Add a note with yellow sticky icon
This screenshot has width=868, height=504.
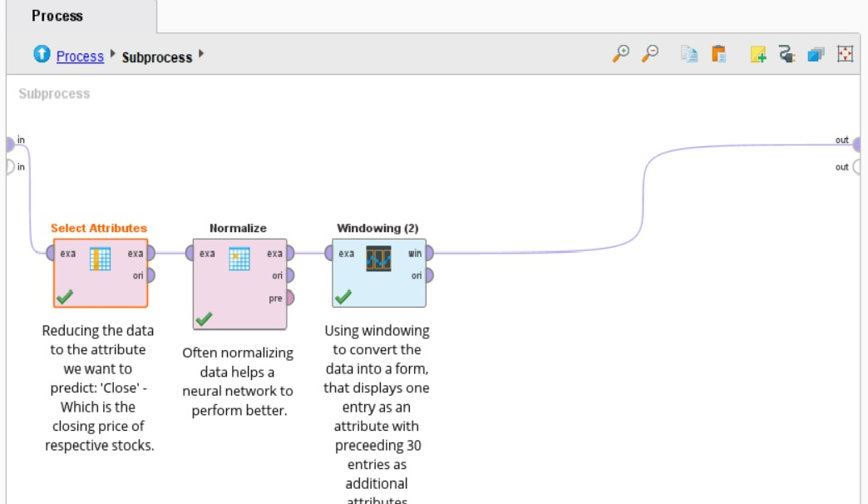coord(758,54)
